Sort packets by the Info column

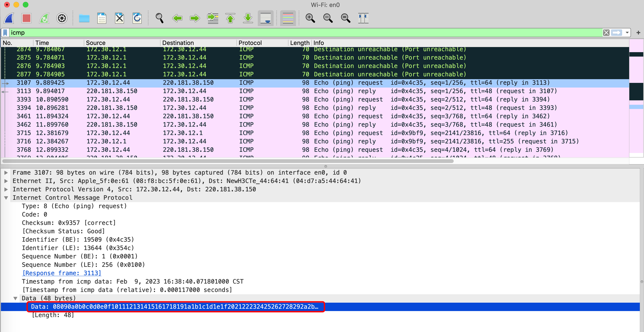[x=470, y=43]
